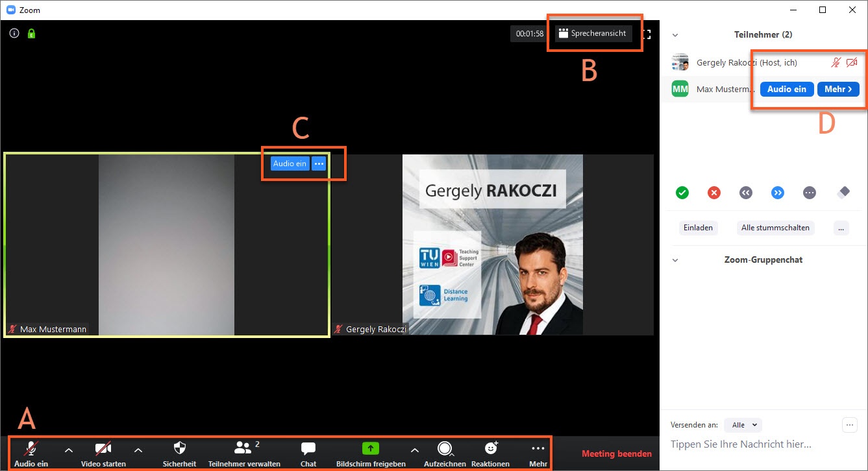Click go slower rewind reaction
Image resolution: width=868 pixels, height=471 pixels.
(x=746, y=193)
